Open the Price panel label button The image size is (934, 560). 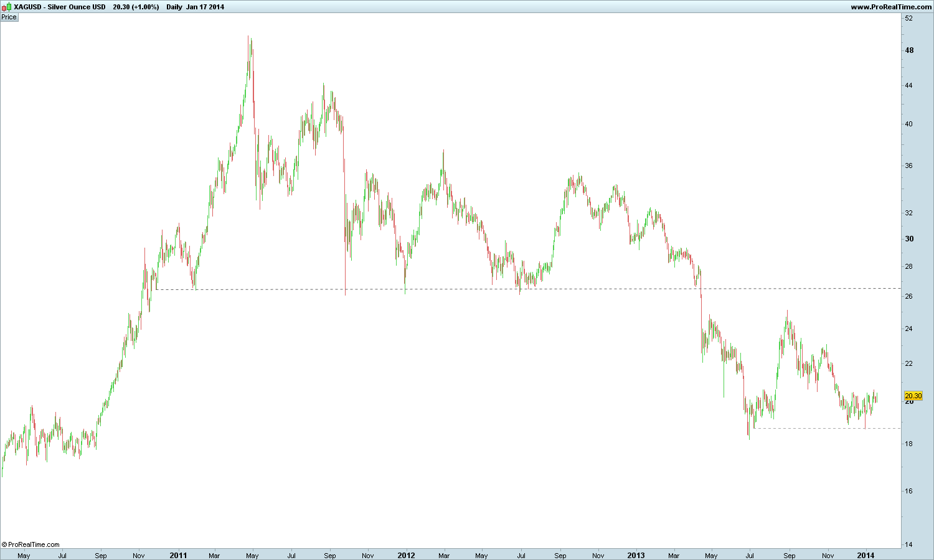click(x=9, y=17)
